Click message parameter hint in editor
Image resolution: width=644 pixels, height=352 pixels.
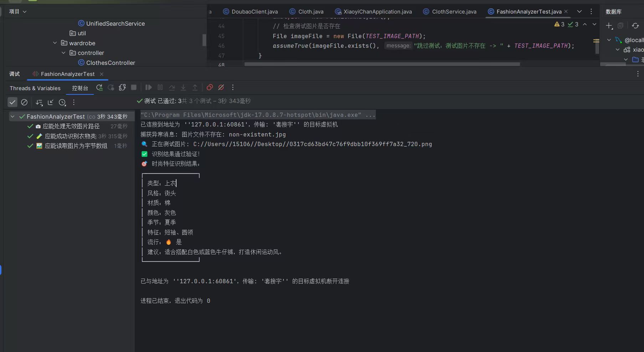tap(398, 46)
